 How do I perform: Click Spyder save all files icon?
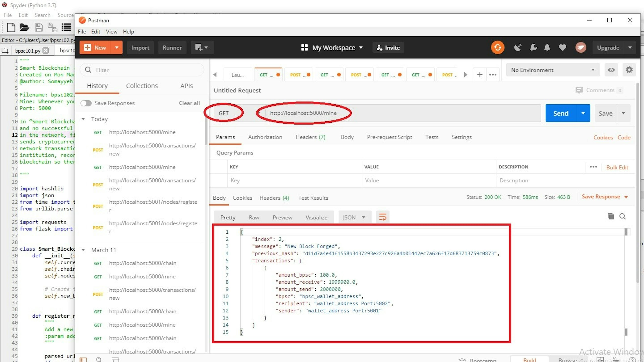(52, 27)
